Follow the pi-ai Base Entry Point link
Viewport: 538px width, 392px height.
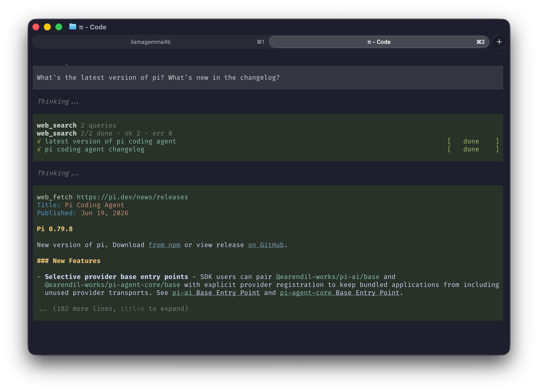click(x=216, y=293)
